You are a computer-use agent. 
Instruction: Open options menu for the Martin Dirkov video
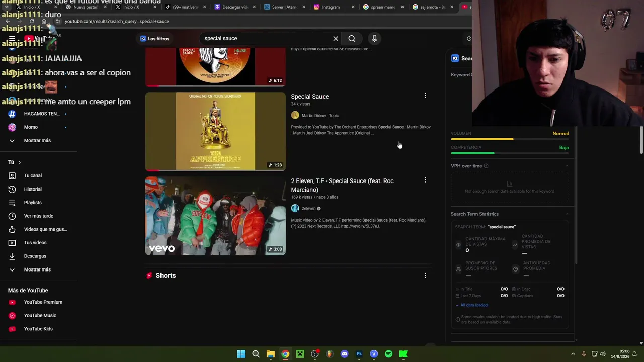(425, 96)
